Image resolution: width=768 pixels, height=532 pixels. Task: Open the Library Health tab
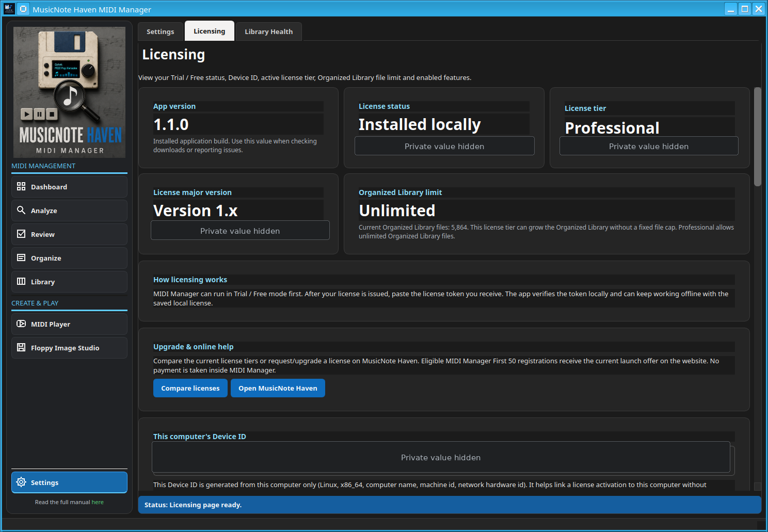coord(269,31)
